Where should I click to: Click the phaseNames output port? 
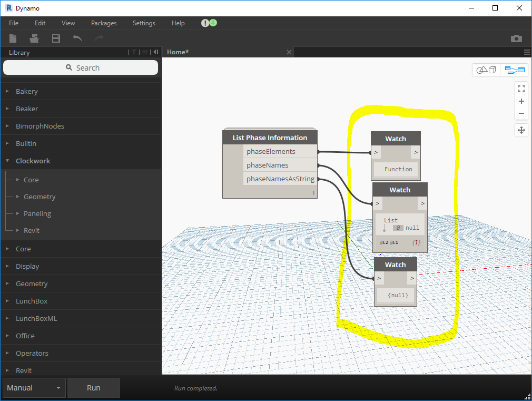tap(280, 165)
